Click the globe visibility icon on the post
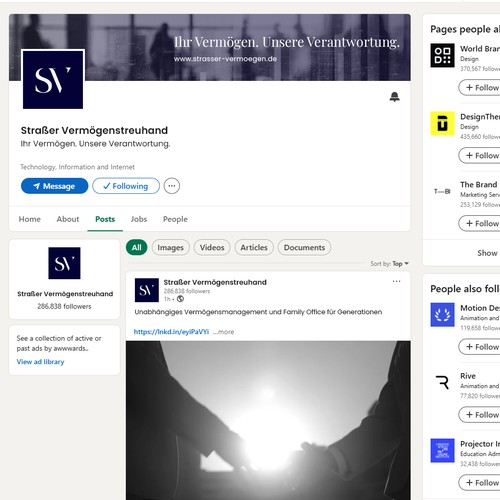 coord(180,299)
